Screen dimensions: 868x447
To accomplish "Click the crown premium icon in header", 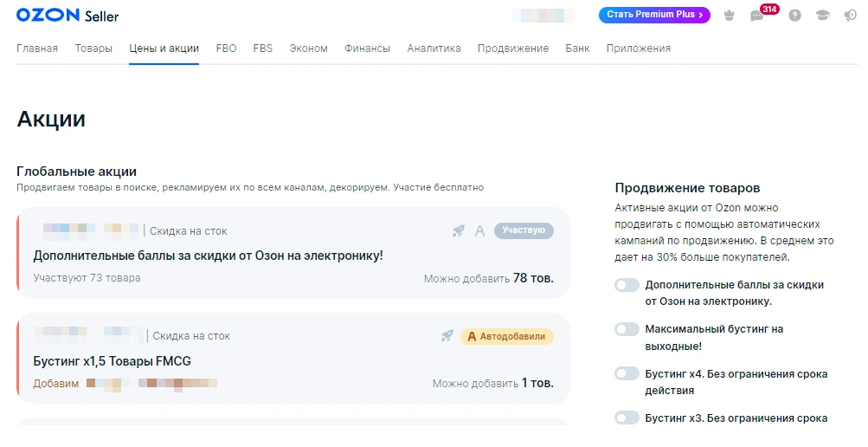I will (x=728, y=16).
